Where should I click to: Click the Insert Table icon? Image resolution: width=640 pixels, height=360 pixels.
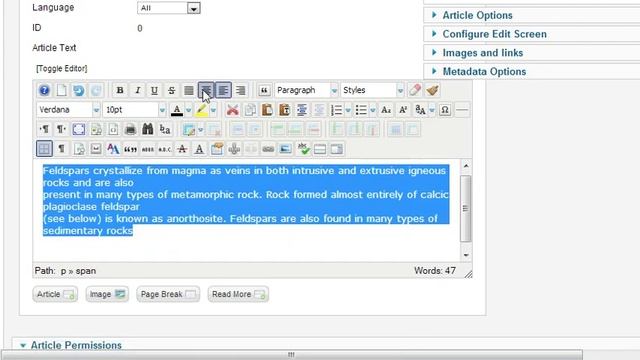pyautogui.click(x=189, y=129)
